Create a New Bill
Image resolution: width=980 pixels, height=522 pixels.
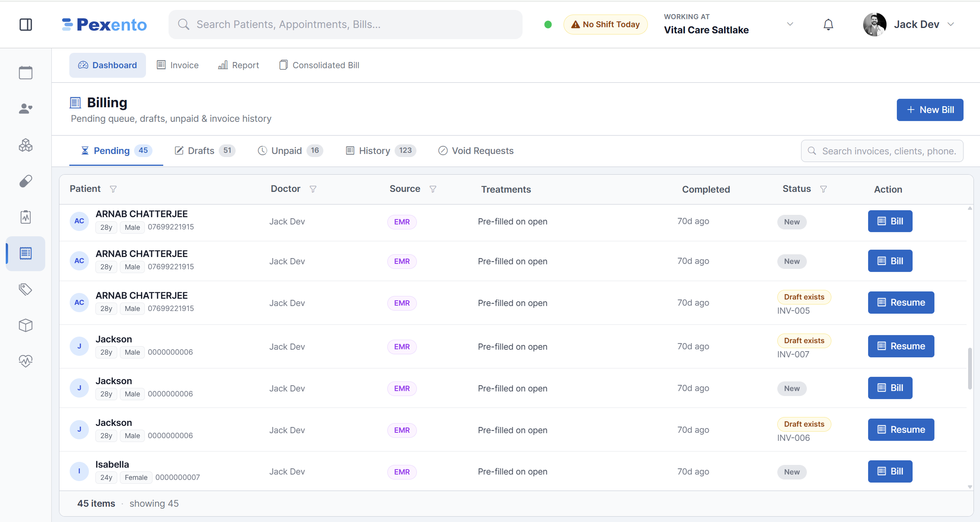tap(930, 110)
